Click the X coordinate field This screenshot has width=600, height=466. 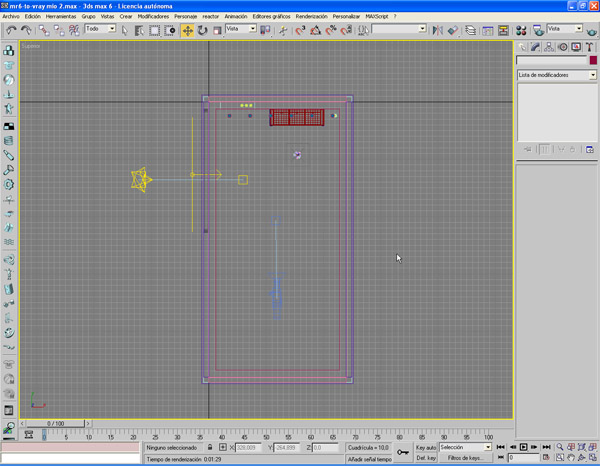248,447
